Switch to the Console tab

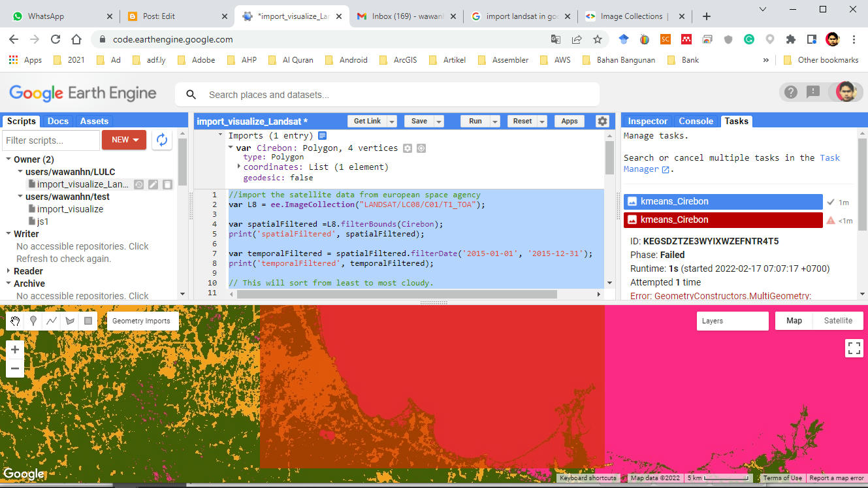pyautogui.click(x=696, y=121)
